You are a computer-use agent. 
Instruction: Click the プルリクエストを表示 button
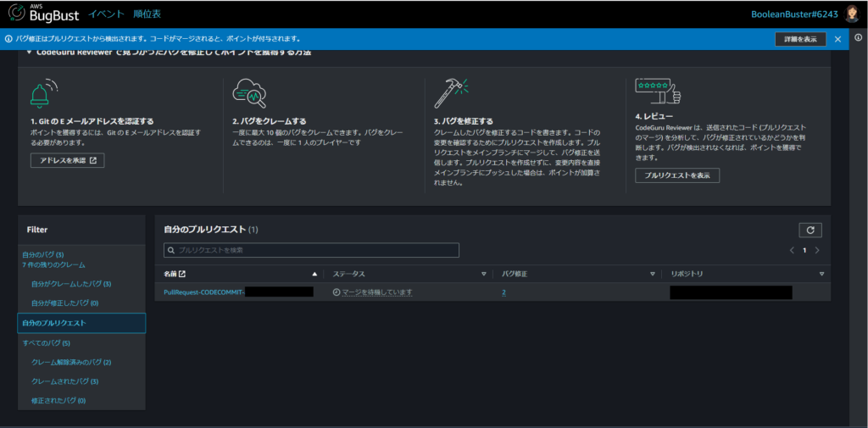pyautogui.click(x=677, y=175)
